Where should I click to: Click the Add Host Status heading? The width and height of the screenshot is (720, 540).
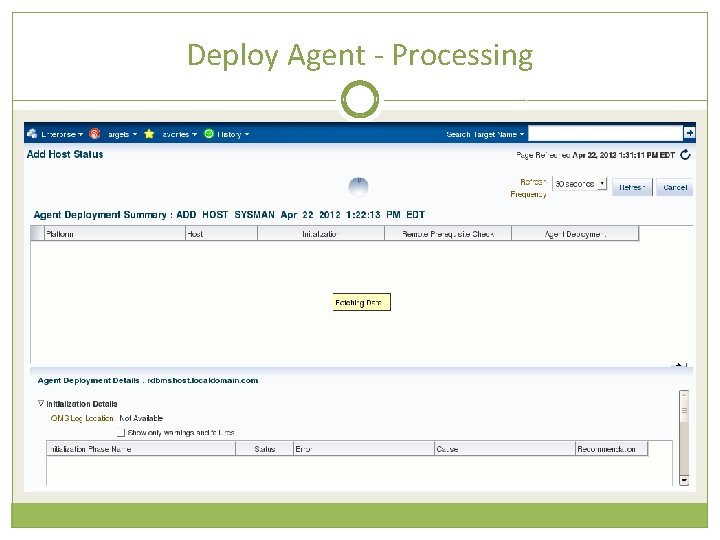tap(65, 154)
